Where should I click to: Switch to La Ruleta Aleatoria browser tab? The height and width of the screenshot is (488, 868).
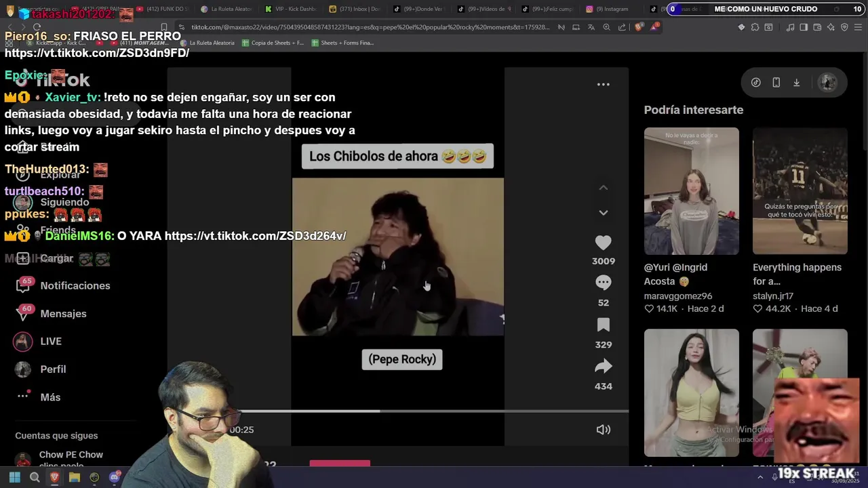point(227,9)
